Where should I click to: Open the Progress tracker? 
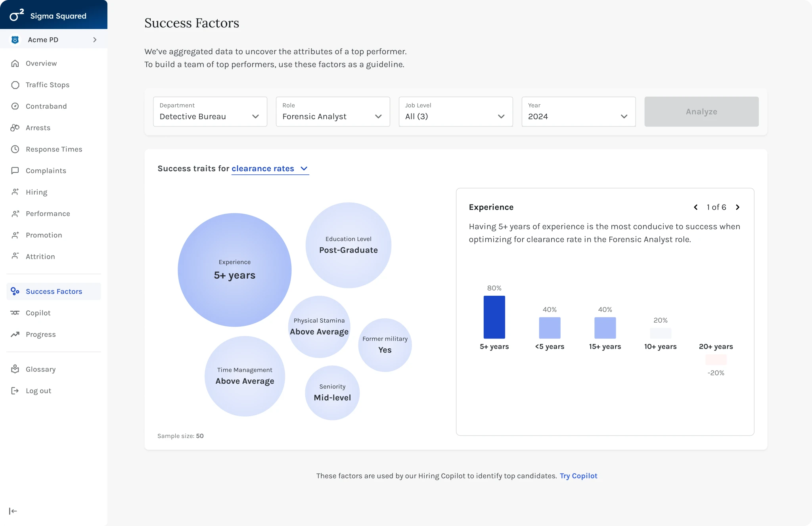click(40, 334)
